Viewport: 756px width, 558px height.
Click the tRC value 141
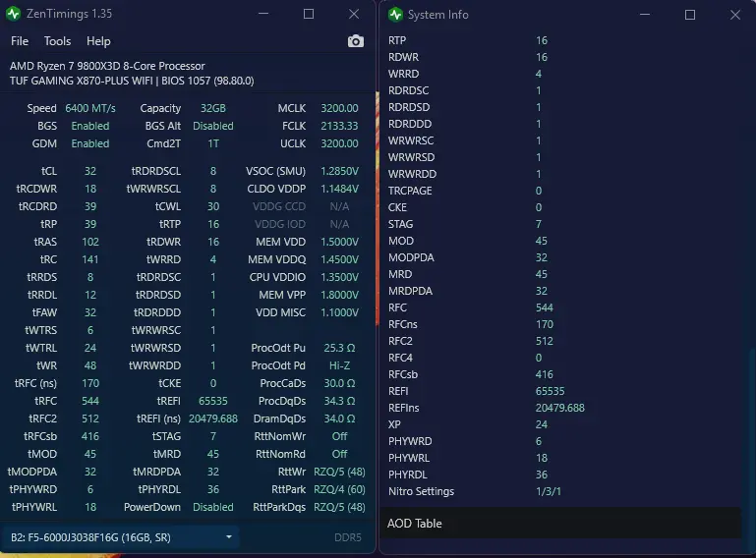pos(90,259)
